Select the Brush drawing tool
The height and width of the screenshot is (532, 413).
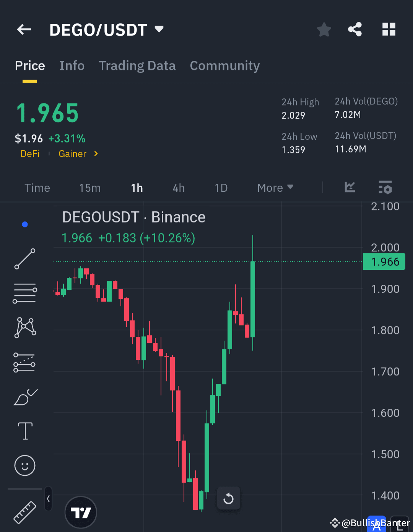[25, 397]
